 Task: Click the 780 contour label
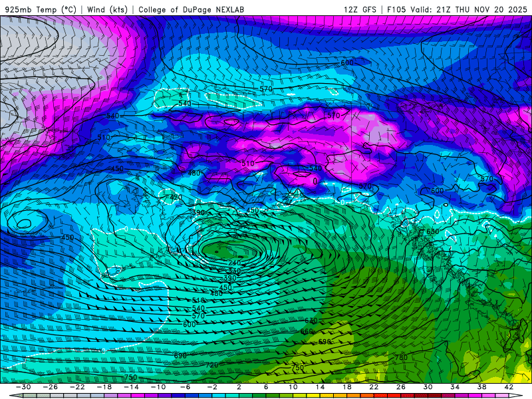401,357
